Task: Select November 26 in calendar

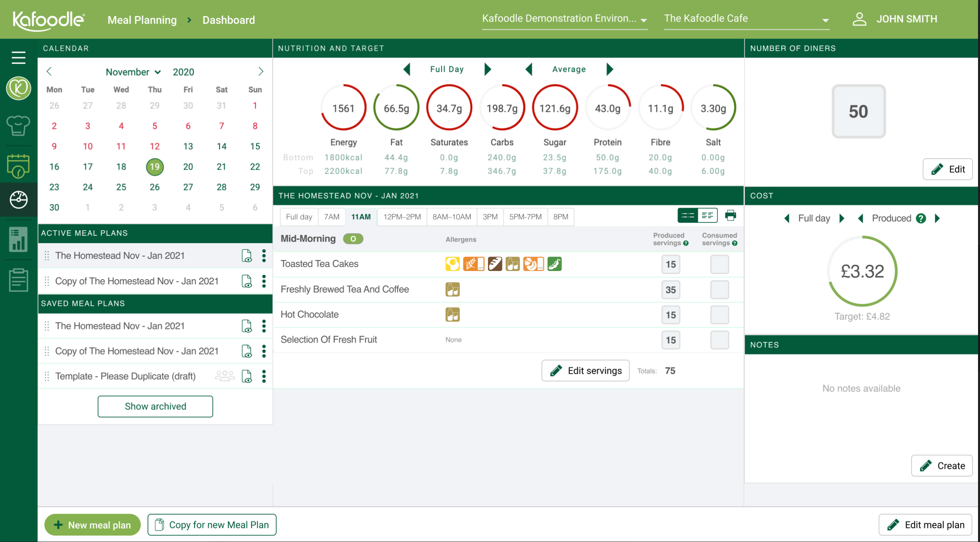Action: coord(154,187)
